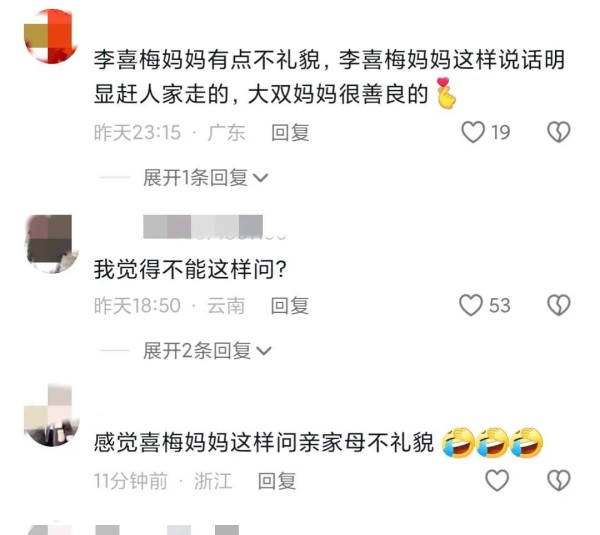Reply to the Zhejiang comment via 回复
The image size is (600, 535).
pyautogui.click(x=277, y=481)
